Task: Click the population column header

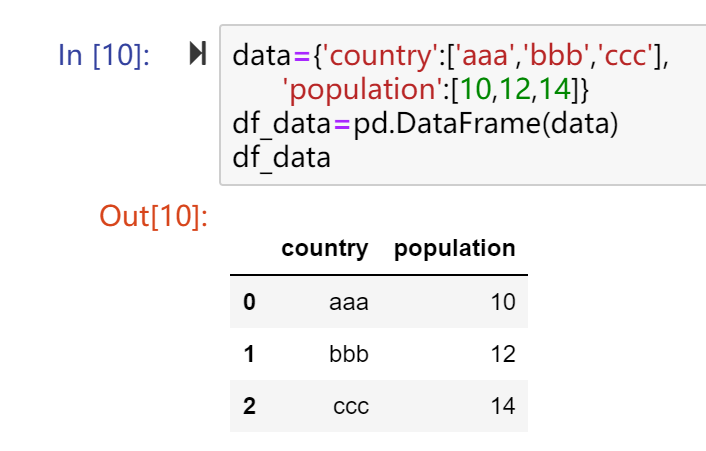Action: [454, 248]
